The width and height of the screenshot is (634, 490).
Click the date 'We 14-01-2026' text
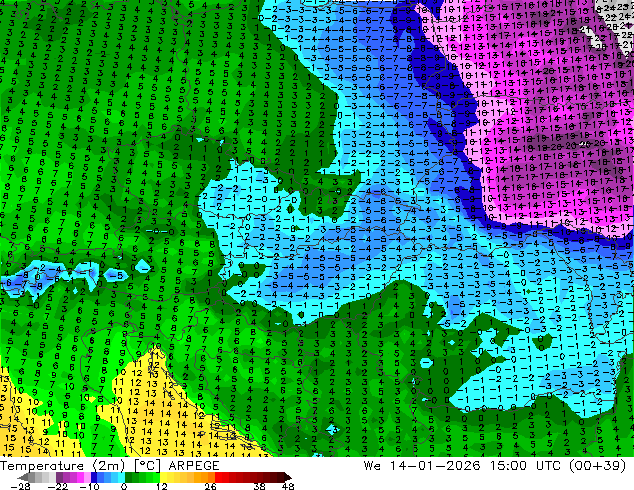click(422, 466)
